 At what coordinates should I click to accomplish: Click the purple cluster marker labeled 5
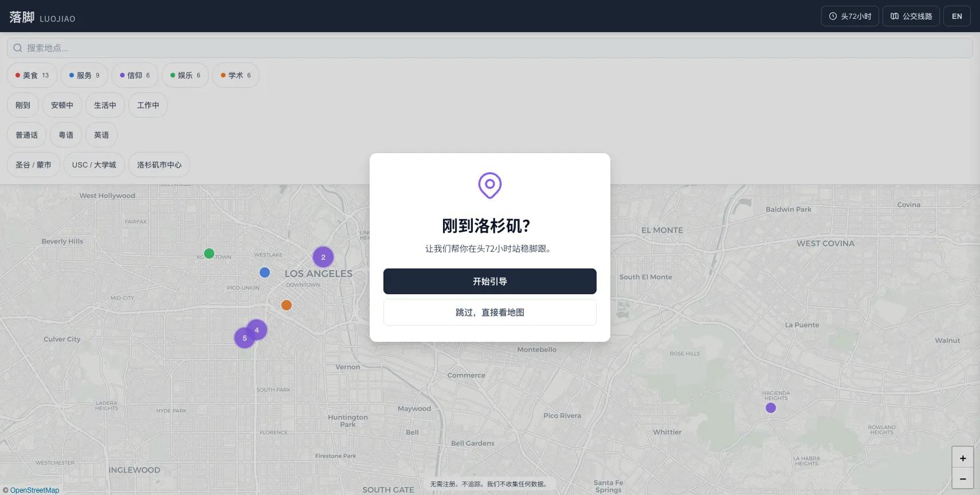pyautogui.click(x=245, y=338)
